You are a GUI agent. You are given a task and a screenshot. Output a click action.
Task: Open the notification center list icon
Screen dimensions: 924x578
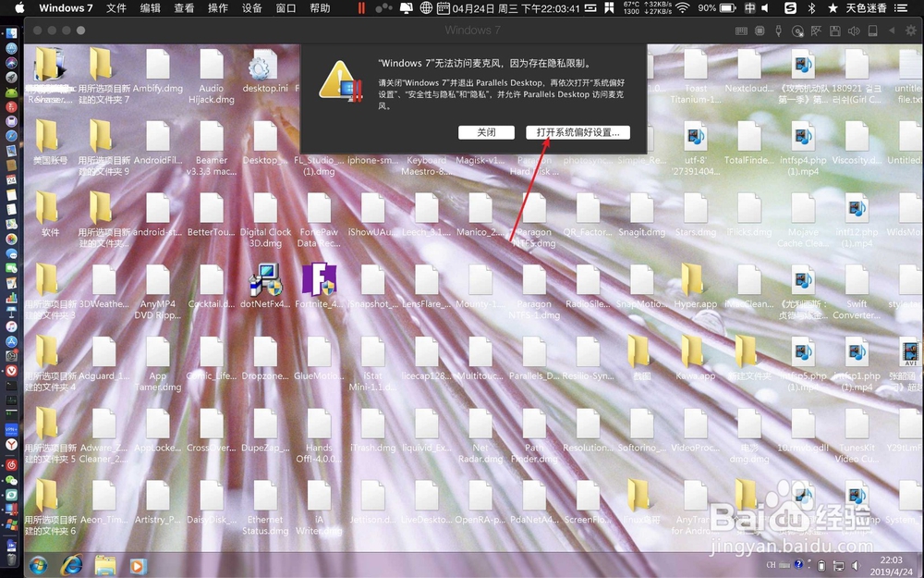tap(901, 8)
